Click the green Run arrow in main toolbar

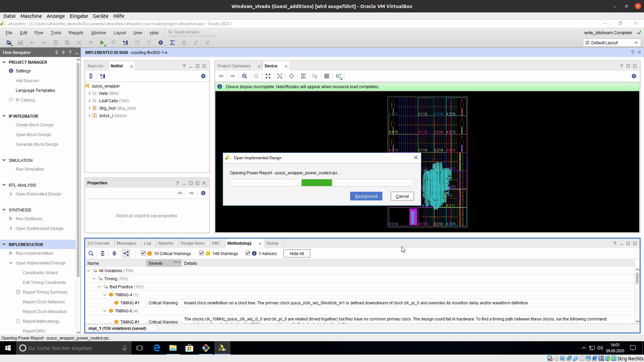102,43
